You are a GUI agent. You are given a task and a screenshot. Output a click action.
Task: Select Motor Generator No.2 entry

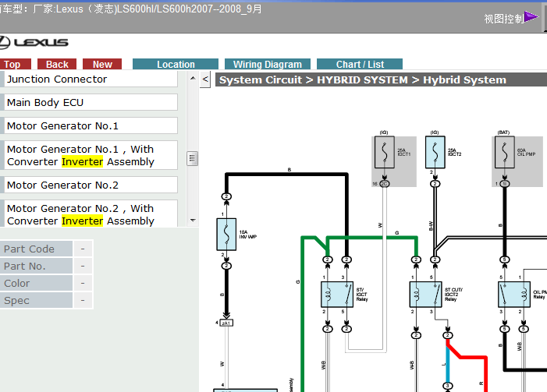90,185
